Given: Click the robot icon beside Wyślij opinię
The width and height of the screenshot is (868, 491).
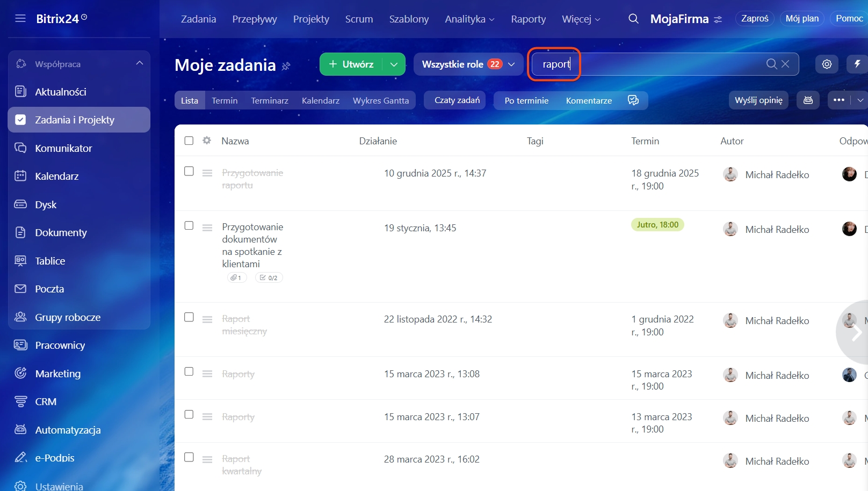Looking at the screenshot, I should tap(808, 100).
